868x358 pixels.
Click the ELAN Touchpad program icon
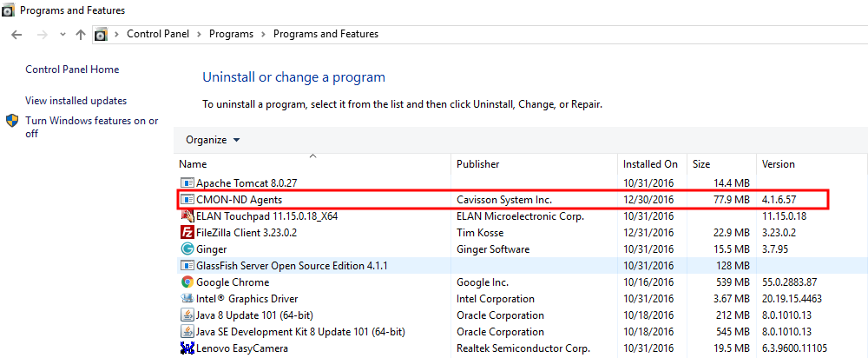(x=187, y=216)
